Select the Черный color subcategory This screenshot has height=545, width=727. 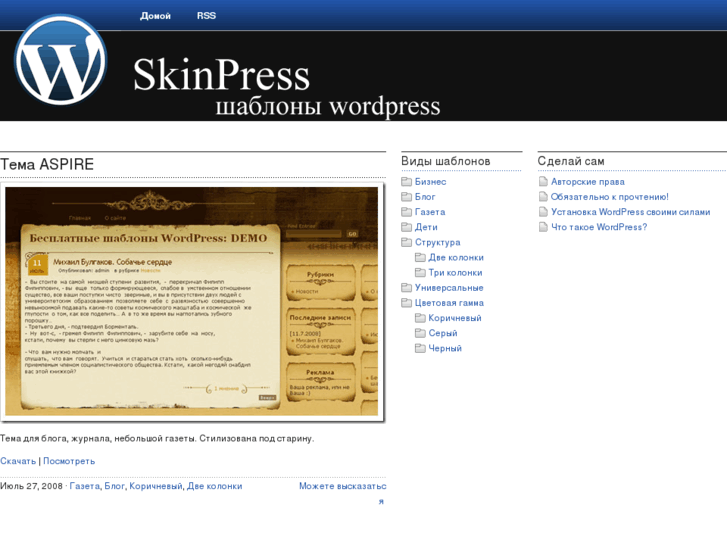445,348
